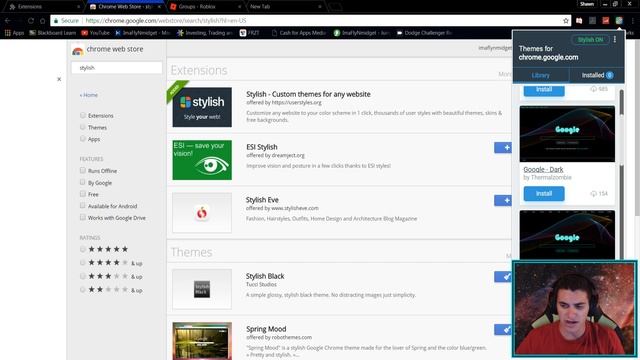Image resolution: width=640 pixels, height=360 pixels.
Task: Select the three stars & up rating
Action: pos(83,276)
